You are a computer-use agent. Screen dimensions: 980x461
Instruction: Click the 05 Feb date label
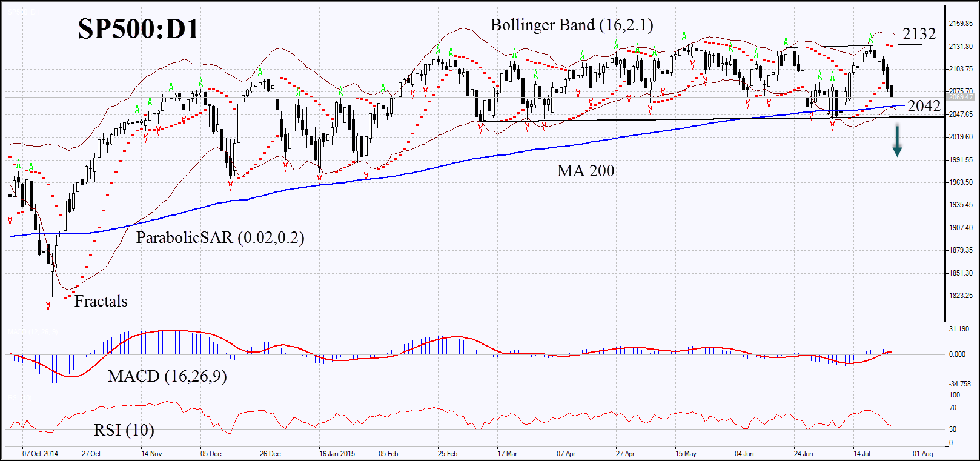coord(388,454)
